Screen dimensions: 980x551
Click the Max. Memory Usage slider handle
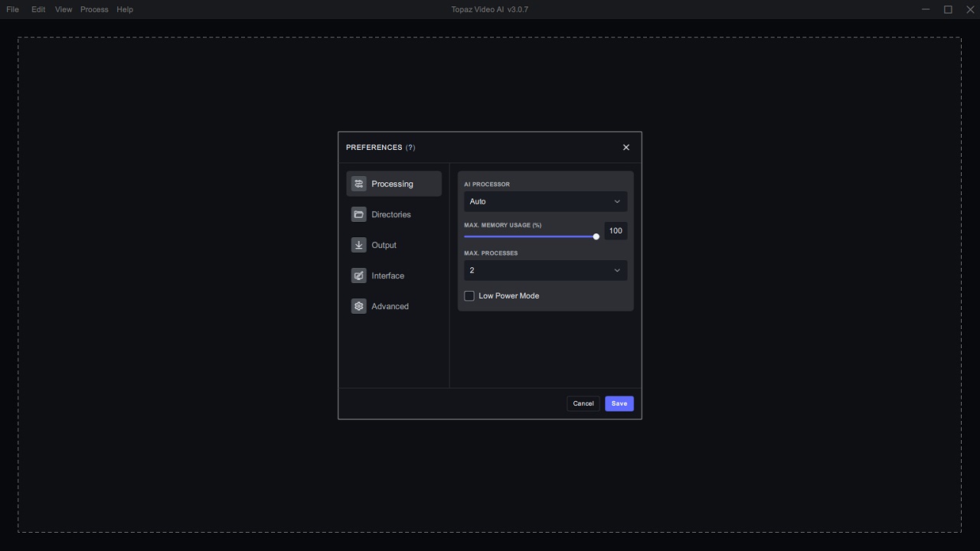point(596,236)
